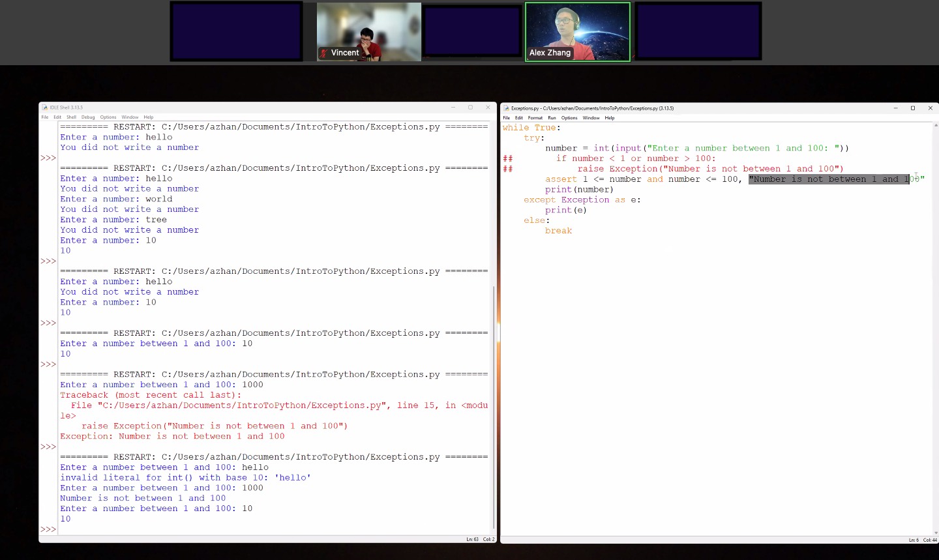Select Alex Zhang's video thumbnail
939x560 pixels.
[x=578, y=32]
